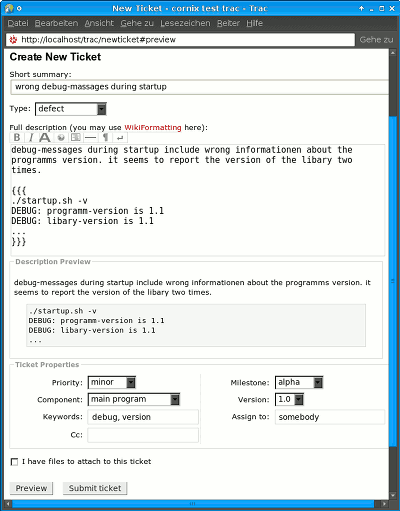This screenshot has height=511, width=400.
Task: Focus the Keywords input field
Action: (x=143, y=417)
